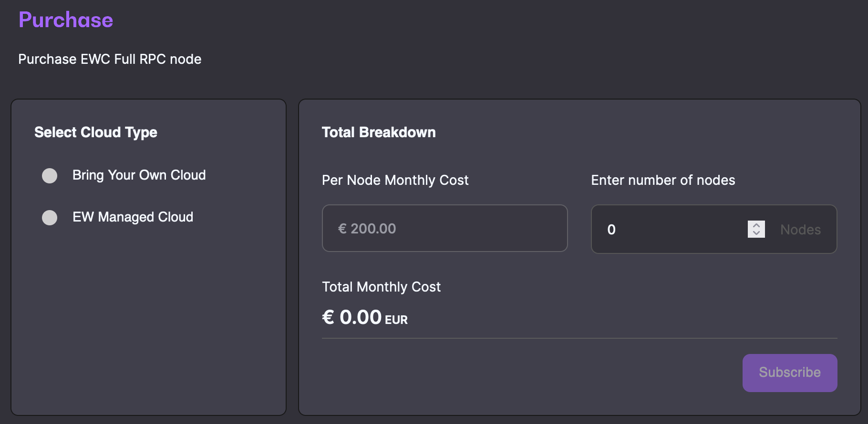This screenshot has width=868, height=424.
Task: Click the "EW Managed Cloud" label text
Action: click(x=133, y=217)
